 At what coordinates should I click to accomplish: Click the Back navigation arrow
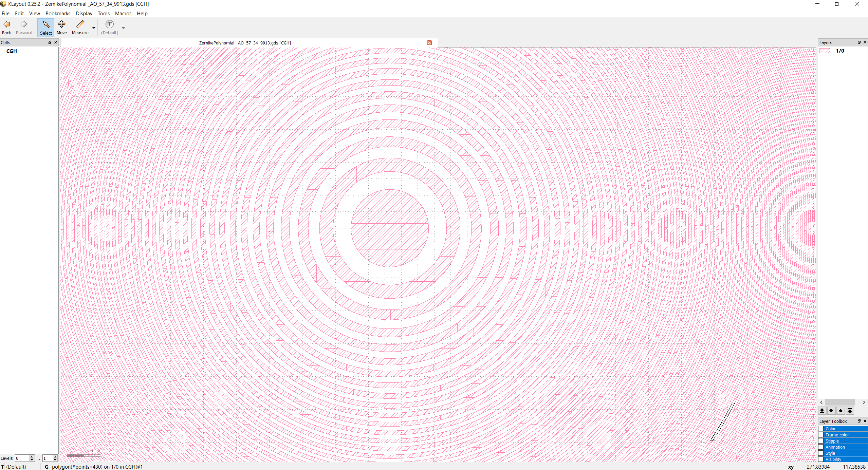(x=6, y=27)
